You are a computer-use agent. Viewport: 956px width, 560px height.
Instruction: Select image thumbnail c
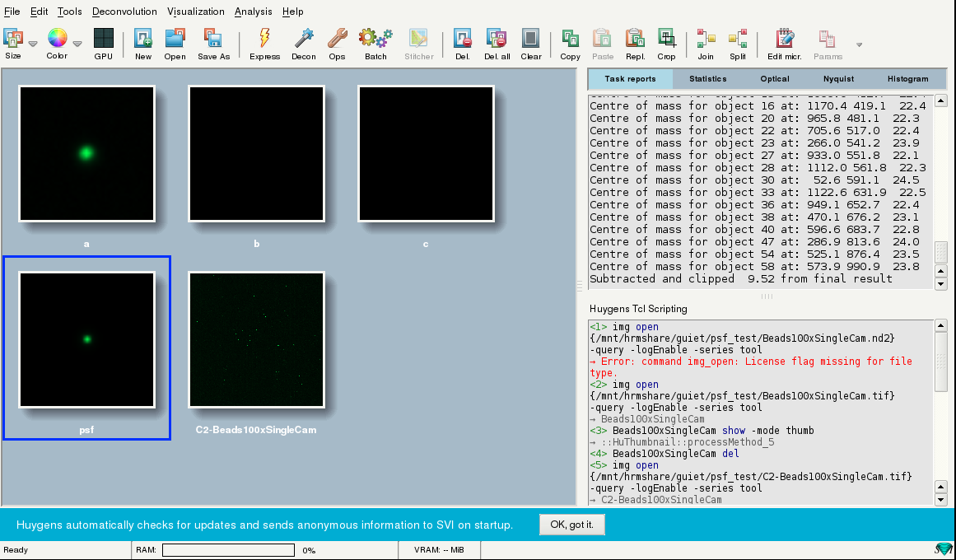(x=426, y=154)
